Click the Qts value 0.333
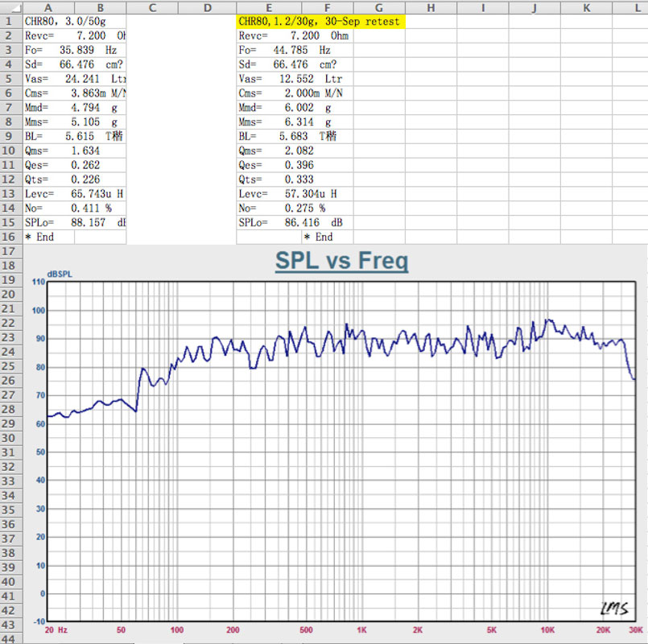Screen dimensions: 648x644 (x=299, y=180)
